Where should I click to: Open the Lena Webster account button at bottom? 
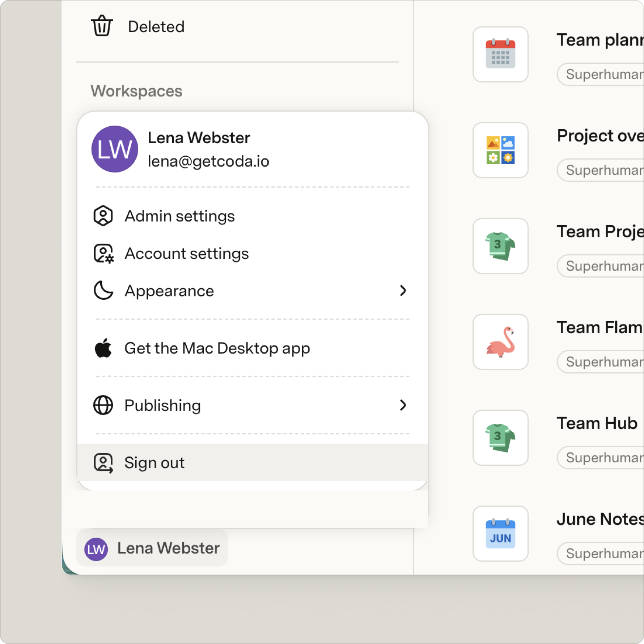(152, 548)
